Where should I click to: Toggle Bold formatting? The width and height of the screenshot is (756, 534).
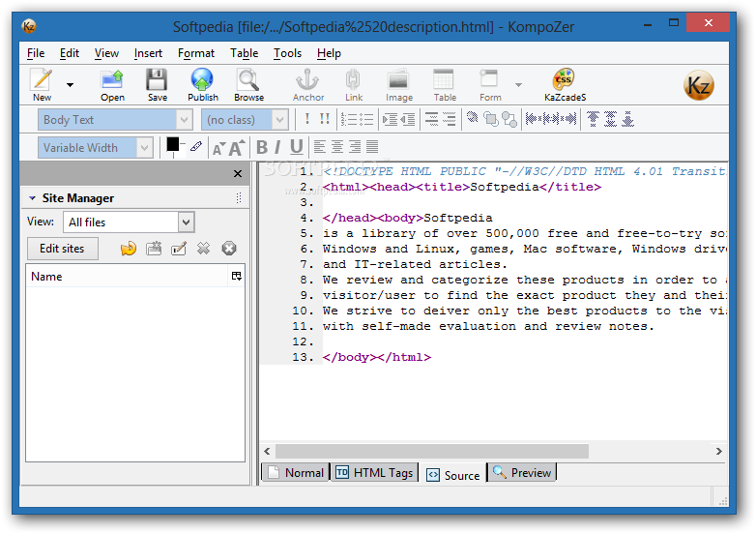tap(262, 147)
